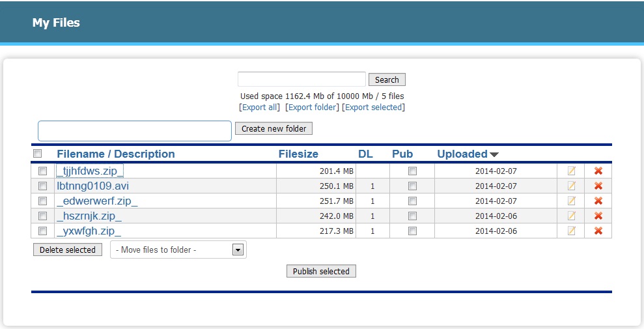Screen dimensions: 644x329
Task: Open edit icon for _hszrnjk.zip_
Action: click(572, 216)
